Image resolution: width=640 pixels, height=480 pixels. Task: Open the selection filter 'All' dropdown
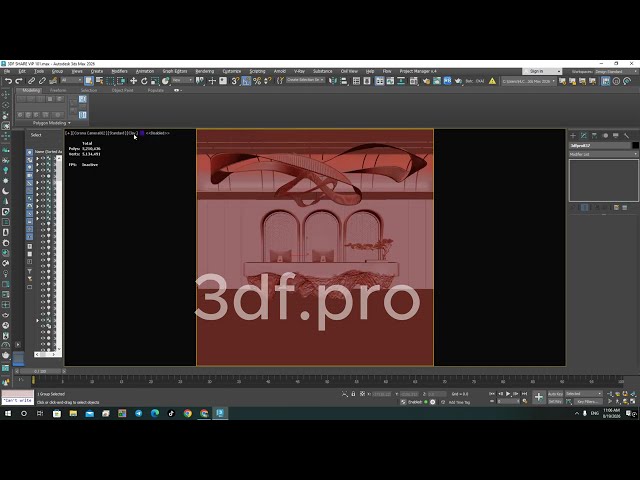tap(71, 80)
